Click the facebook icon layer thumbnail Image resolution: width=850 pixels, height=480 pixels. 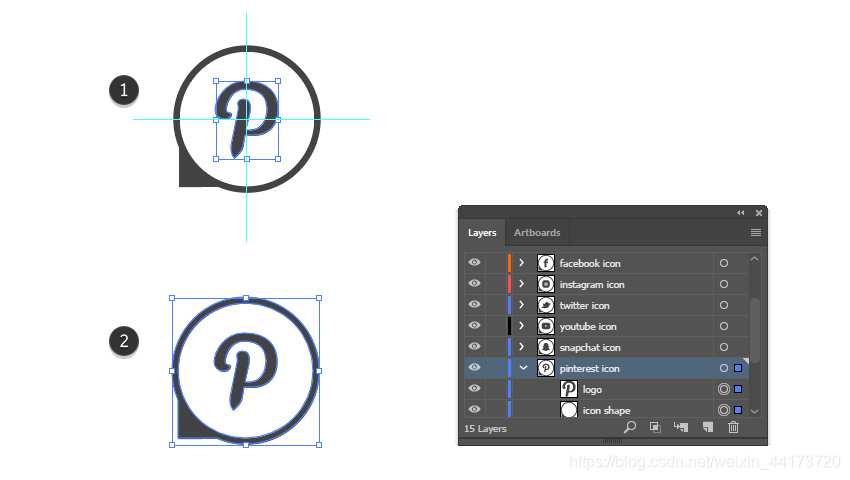point(546,263)
